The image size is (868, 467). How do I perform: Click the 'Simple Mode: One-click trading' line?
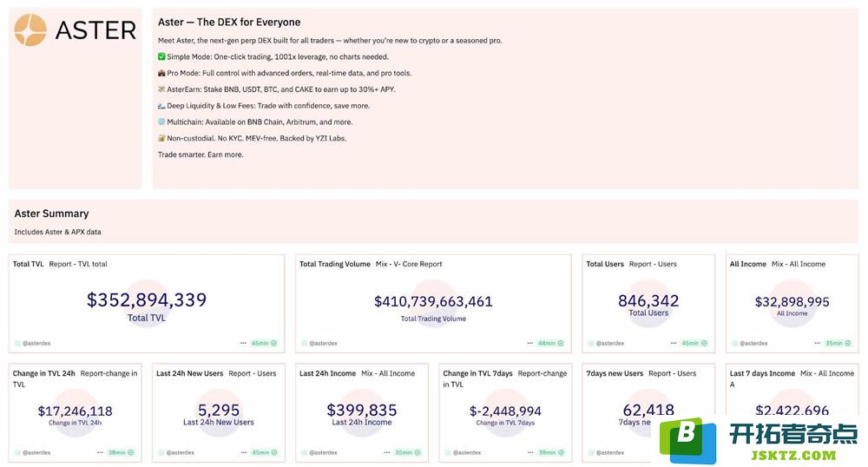[x=273, y=56]
